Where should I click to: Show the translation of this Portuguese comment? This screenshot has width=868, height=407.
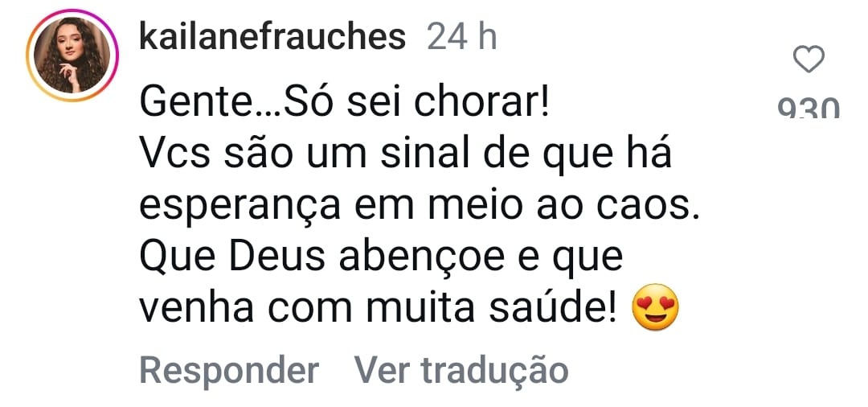coord(461,371)
